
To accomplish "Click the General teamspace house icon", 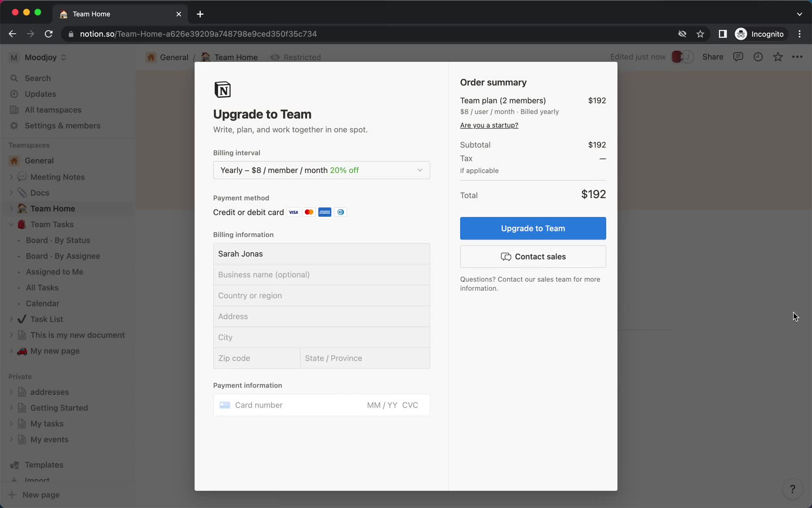I will coord(14,160).
